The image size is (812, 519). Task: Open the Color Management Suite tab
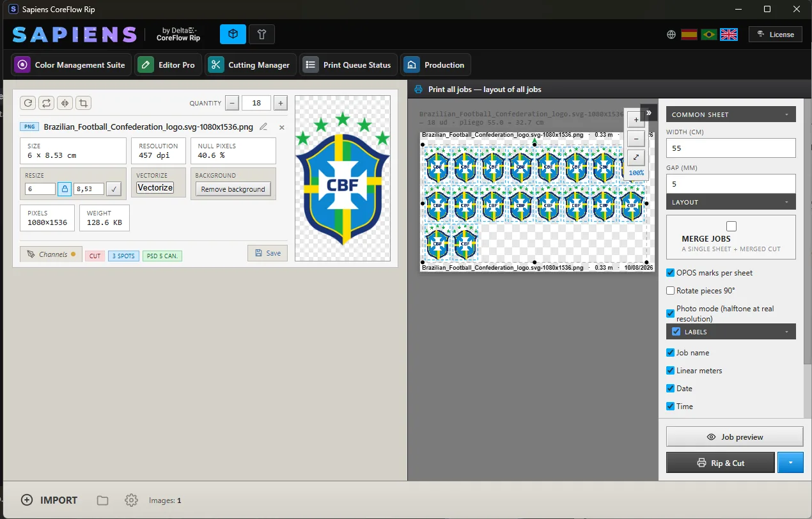[71, 65]
